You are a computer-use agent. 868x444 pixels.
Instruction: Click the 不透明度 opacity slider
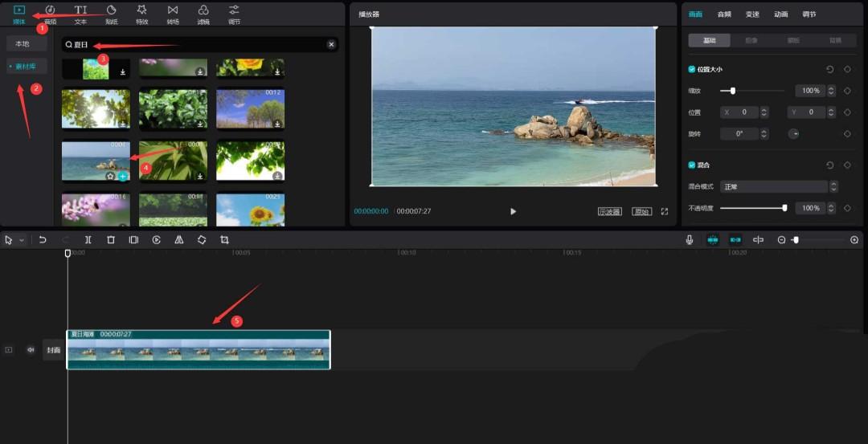752,208
